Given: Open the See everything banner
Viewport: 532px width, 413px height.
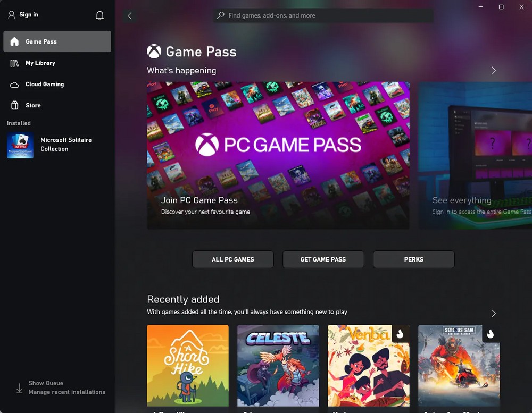Looking at the screenshot, I should click(475, 155).
